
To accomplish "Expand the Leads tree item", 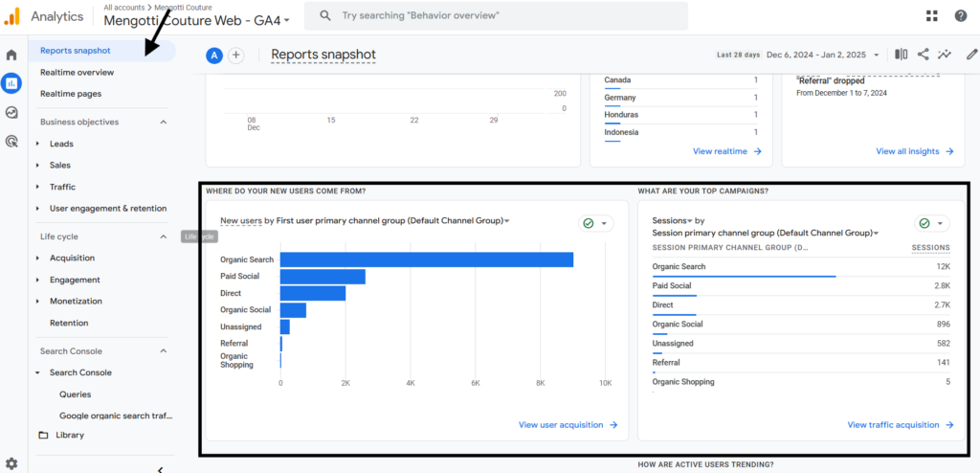I will (38, 144).
